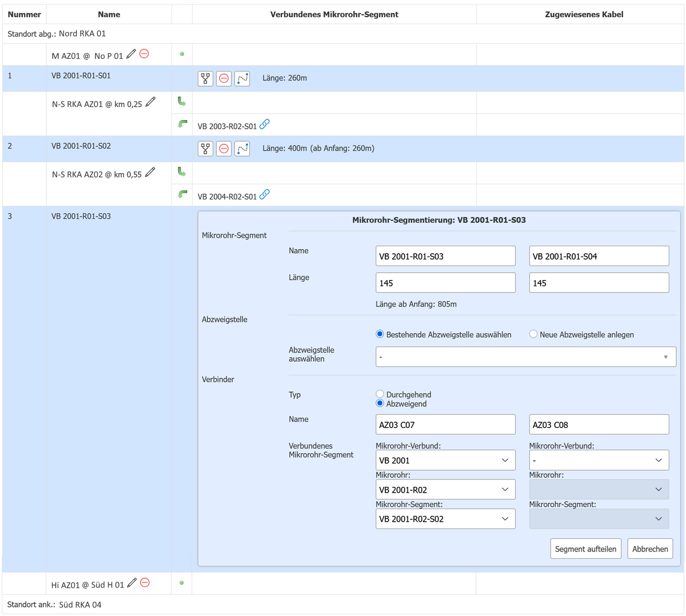Screen dimensions: 686x616
Task: Open the 'Abzweigstelle auswählen' dropdown
Action: (x=525, y=357)
